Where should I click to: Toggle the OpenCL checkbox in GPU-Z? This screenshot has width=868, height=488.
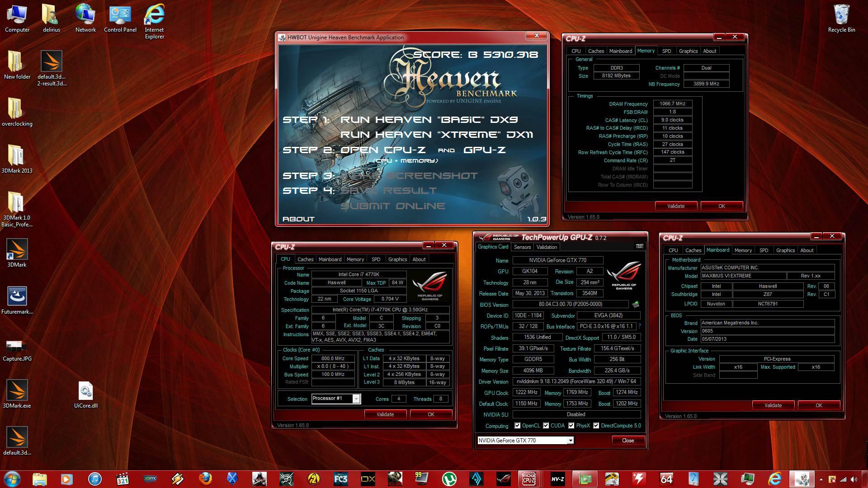pos(518,426)
